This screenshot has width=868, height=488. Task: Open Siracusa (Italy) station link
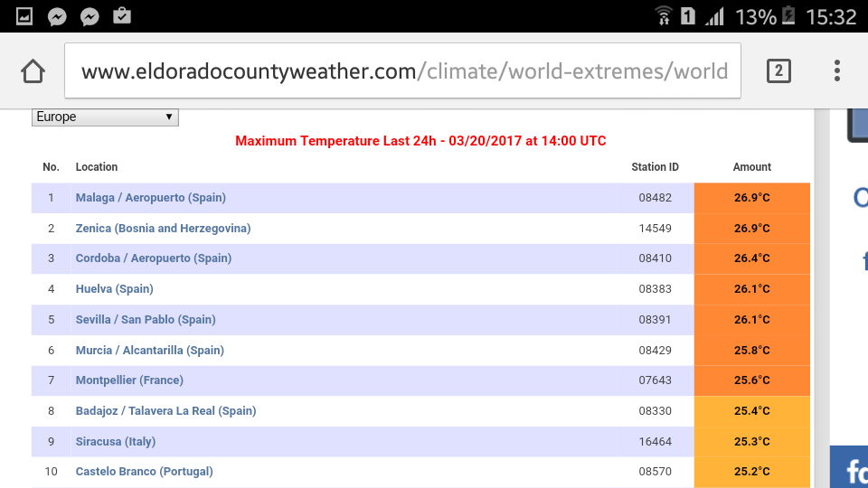(116, 442)
